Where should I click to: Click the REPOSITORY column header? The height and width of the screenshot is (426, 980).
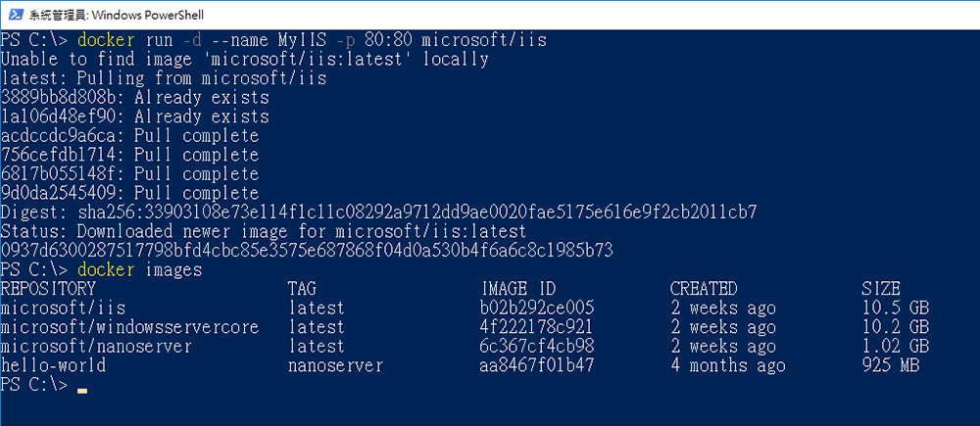pyautogui.click(x=48, y=289)
